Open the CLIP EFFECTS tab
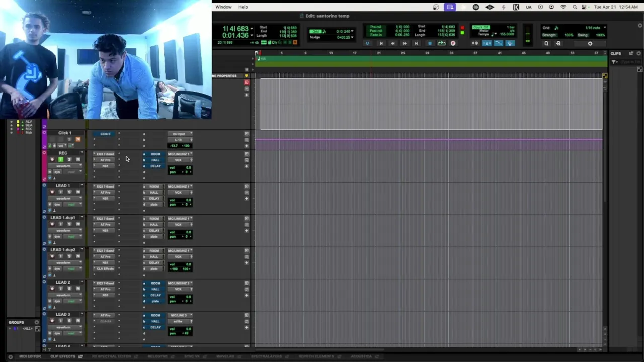 tap(63, 356)
